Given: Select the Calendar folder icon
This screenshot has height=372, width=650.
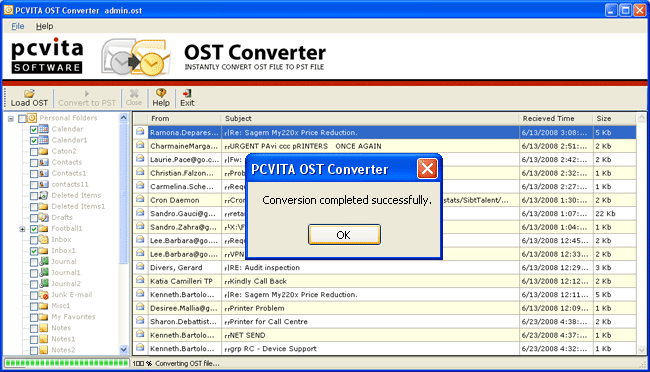Looking at the screenshot, I should coord(44,129).
